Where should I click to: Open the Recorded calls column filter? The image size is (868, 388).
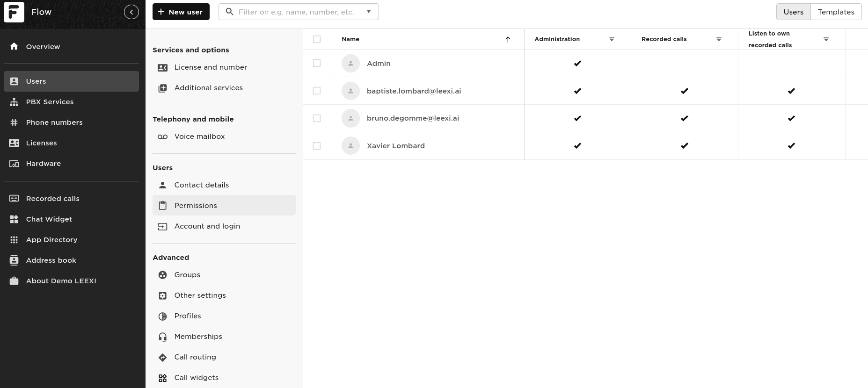click(719, 39)
